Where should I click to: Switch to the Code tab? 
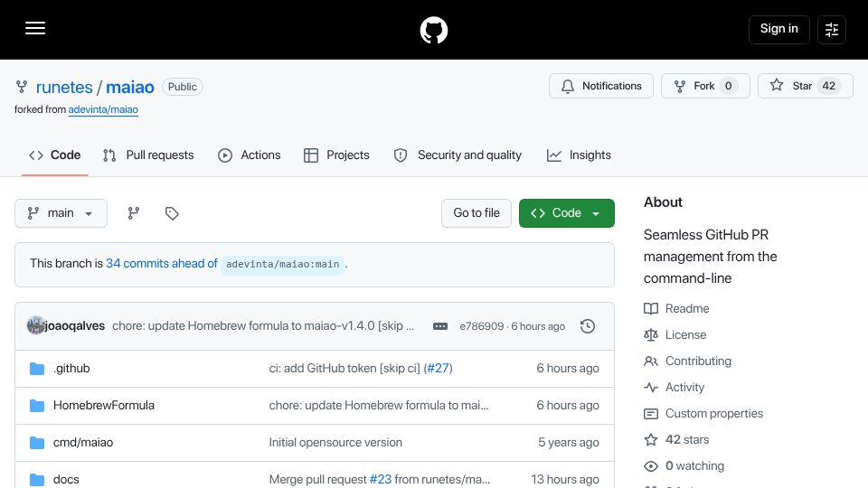click(55, 155)
